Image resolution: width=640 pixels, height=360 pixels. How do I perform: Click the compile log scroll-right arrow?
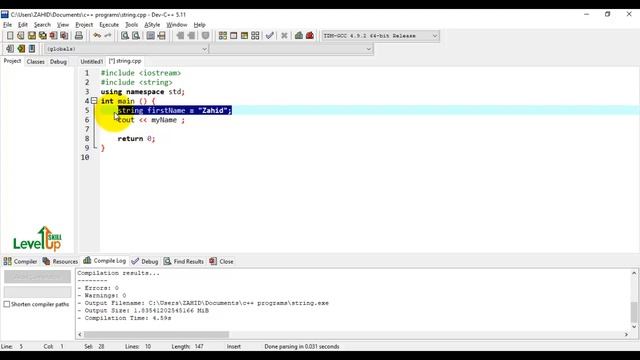tap(626, 334)
